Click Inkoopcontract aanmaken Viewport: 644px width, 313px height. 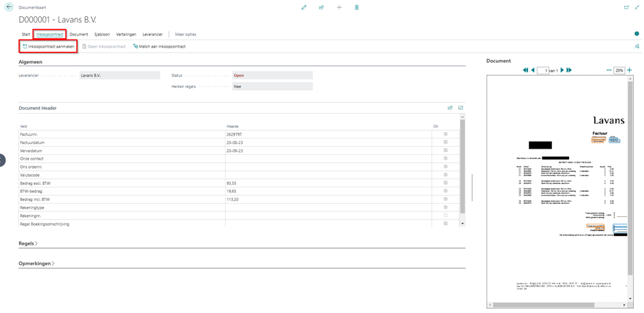pyautogui.click(x=48, y=47)
